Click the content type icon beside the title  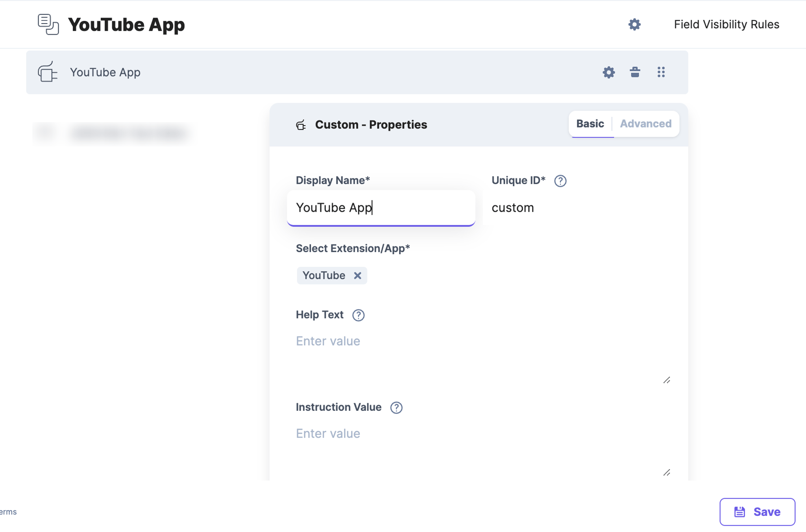pyautogui.click(x=48, y=24)
